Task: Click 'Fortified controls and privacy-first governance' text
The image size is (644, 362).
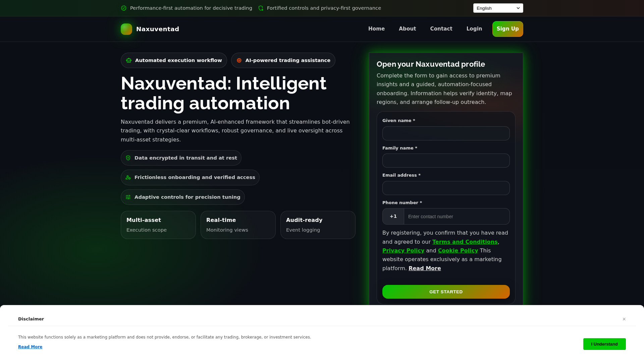Action: tap(324, 8)
